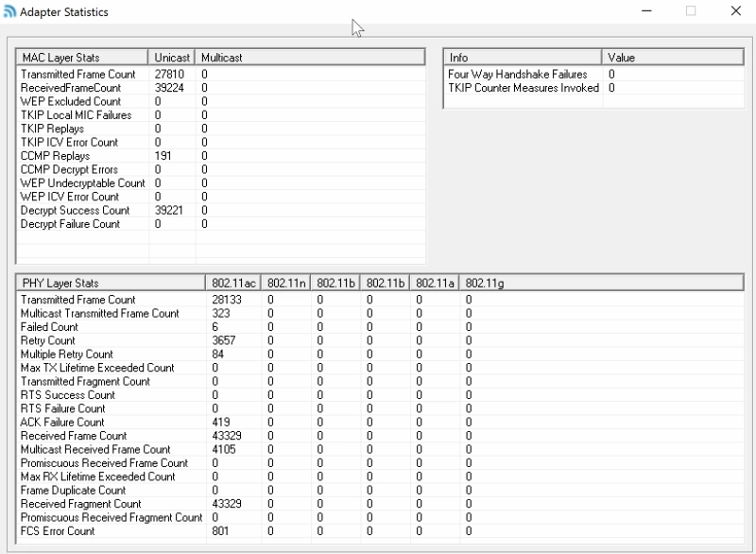Viewport: 756px width, 554px height.
Task: Select the CCMP Replays row
Action: click(221, 156)
